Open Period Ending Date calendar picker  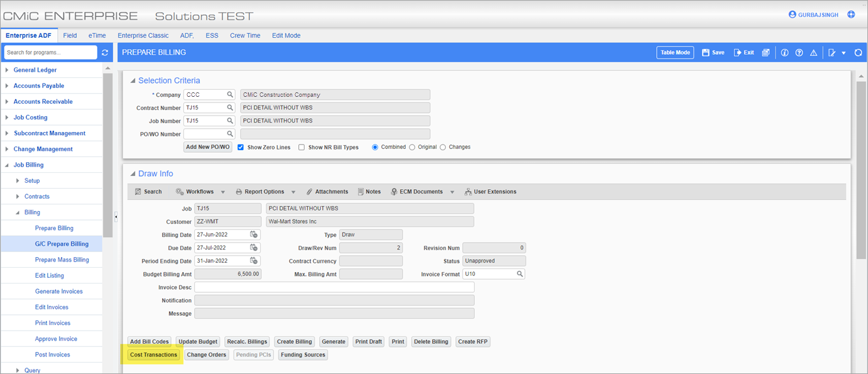pos(254,261)
